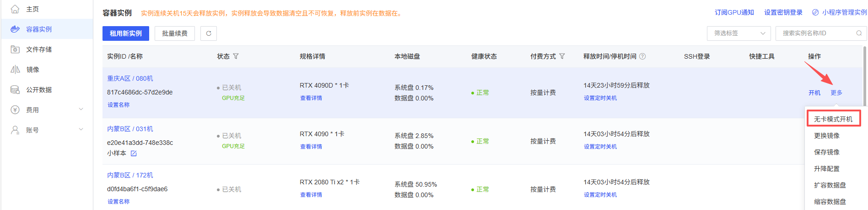The width and height of the screenshot is (868, 210).
Task: Click the status column filter icon
Action: [236, 56]
